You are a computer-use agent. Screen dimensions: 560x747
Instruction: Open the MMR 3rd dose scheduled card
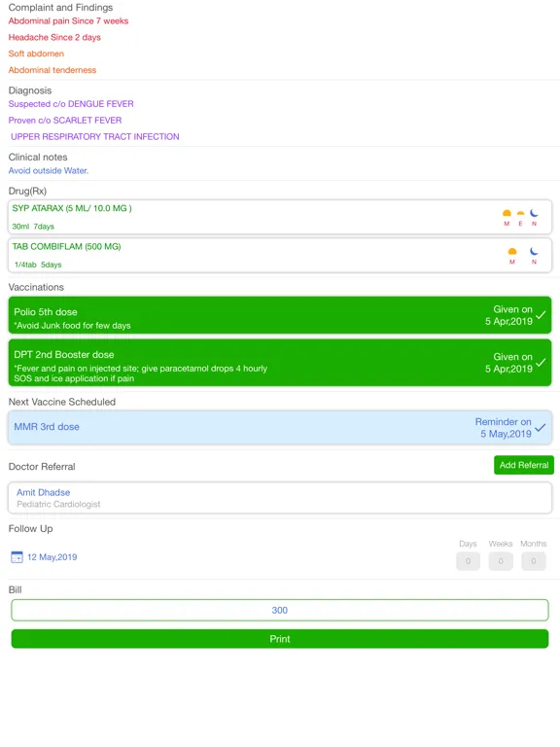tap(280, 427)
